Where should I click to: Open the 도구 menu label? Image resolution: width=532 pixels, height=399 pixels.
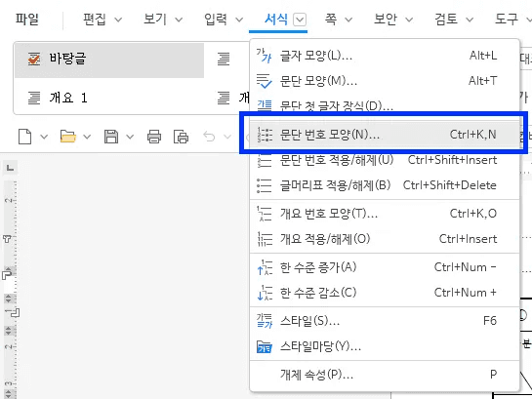point(507,19)
